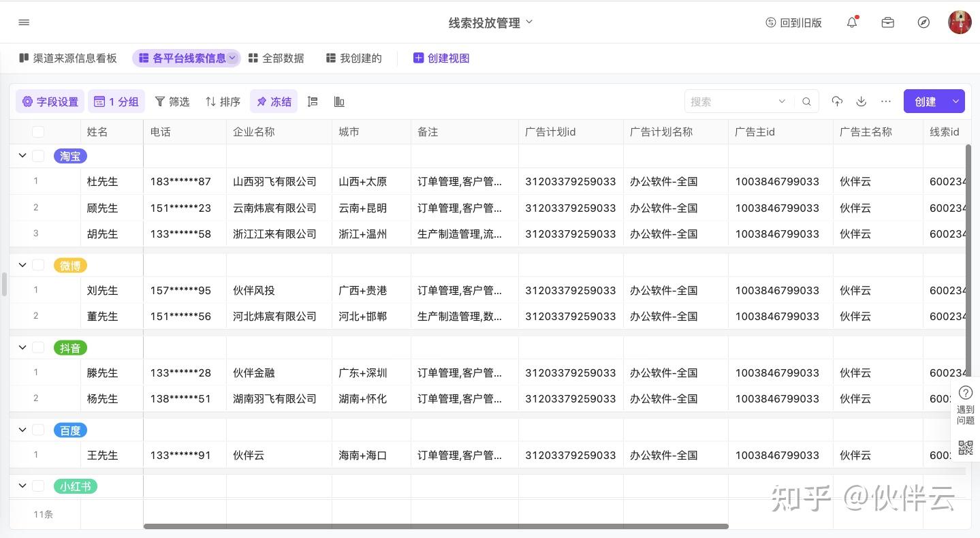
Task: Collapse the 淘宝 group
Action: point(22,156)
